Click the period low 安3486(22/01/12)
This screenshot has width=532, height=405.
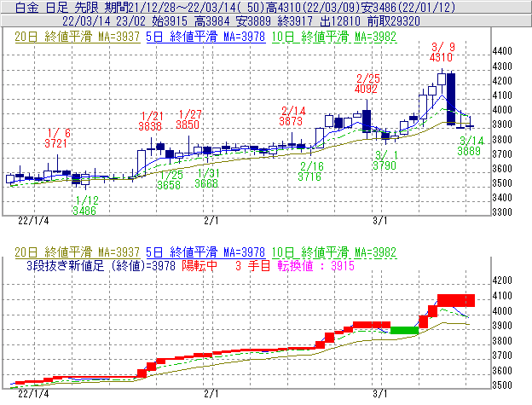(x=408, y=7)
